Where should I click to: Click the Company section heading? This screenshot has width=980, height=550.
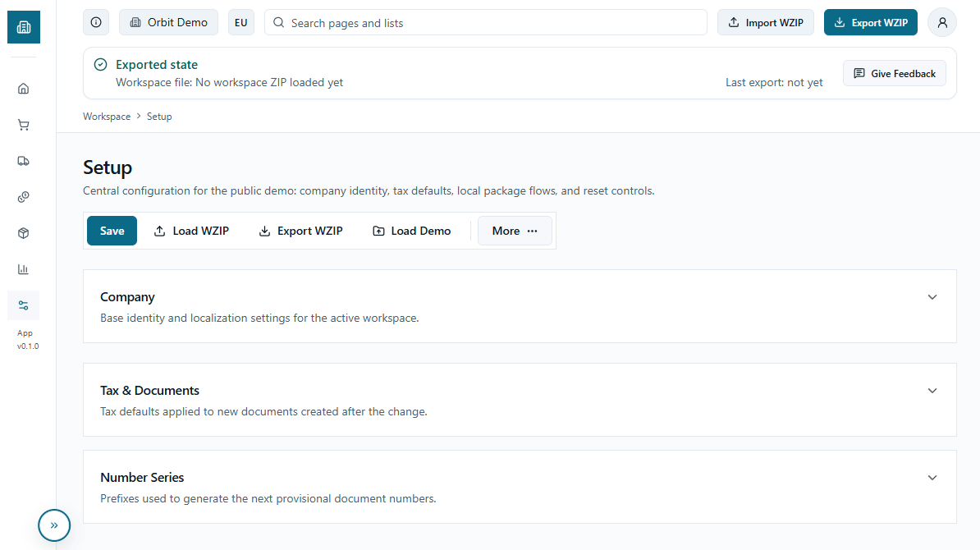tap(127, 297)
